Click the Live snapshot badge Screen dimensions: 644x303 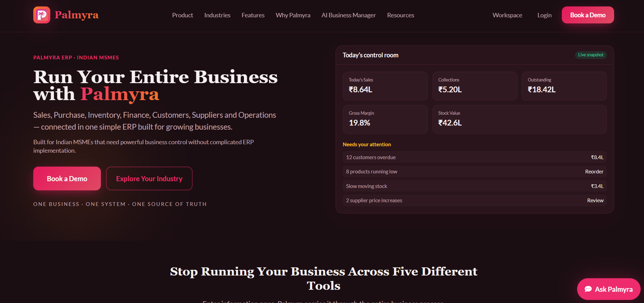591,55
